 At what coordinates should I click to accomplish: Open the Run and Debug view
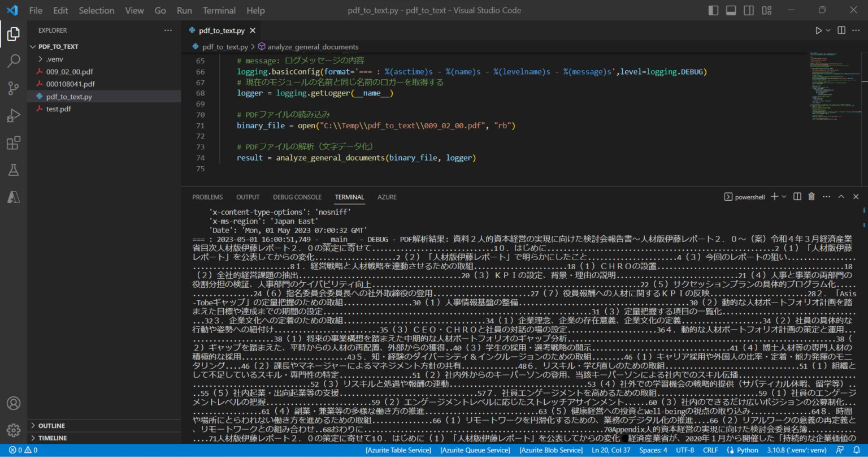(x=14, y=115)
